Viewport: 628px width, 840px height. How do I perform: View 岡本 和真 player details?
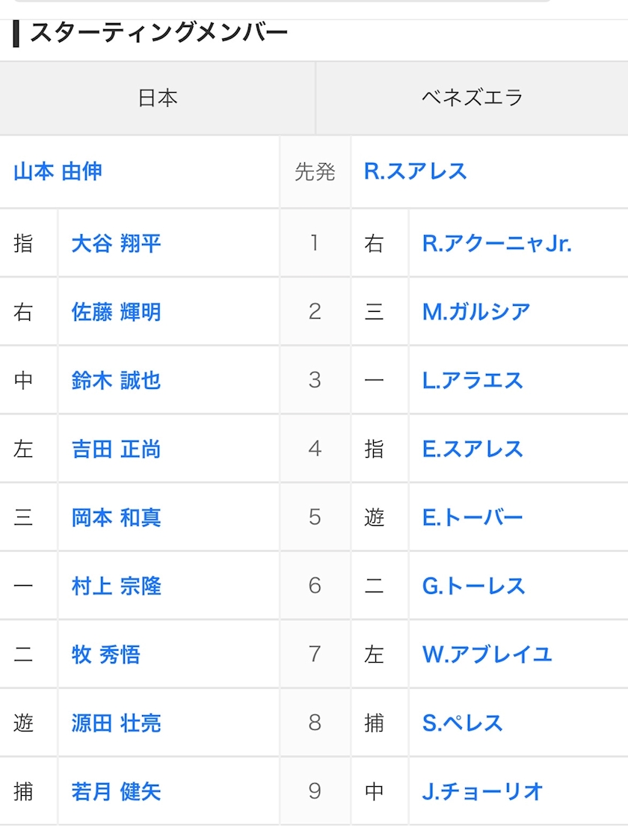[x=116, y=518]
